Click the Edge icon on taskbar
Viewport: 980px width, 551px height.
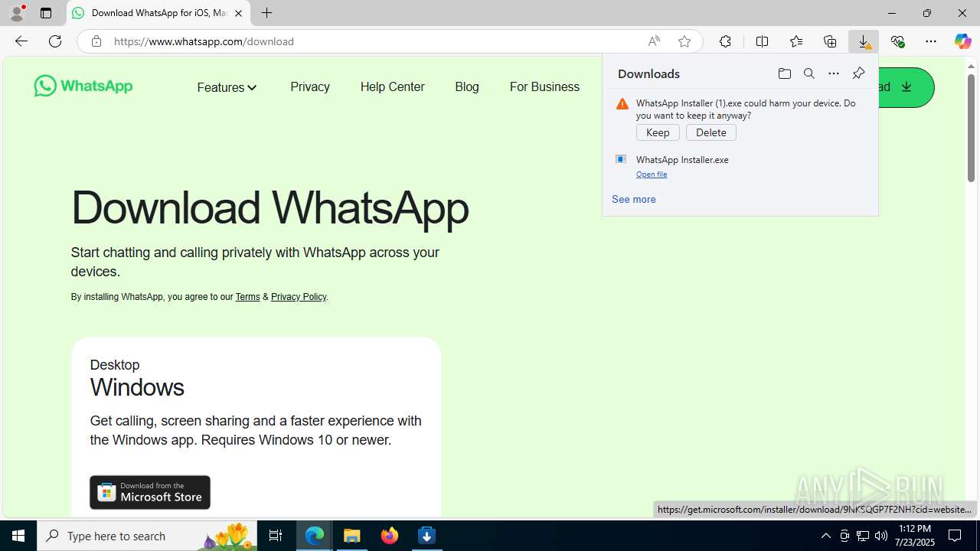tap(315, 536)
